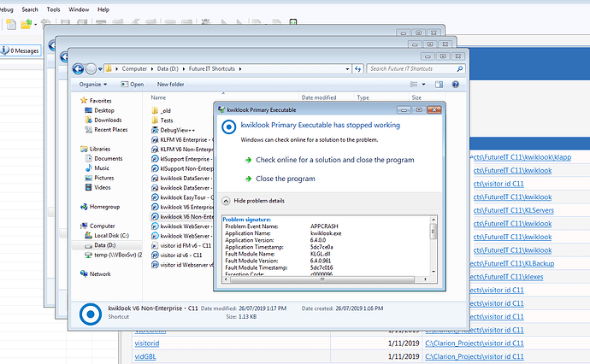Select Data (D:) in navigation pane
The width and height of the screenshot is (590, 364).
point(104,245)
